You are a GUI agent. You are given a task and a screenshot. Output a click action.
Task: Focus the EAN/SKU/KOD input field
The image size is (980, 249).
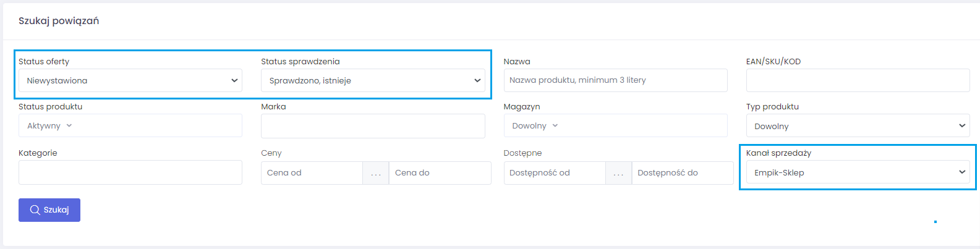click(858, 80)
